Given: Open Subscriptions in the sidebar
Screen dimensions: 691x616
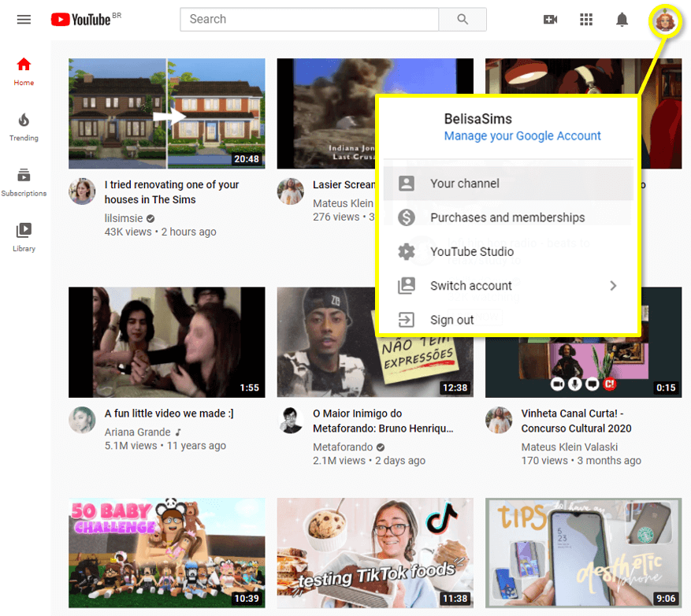Looking at the screenshot, I should tap(24, 182).
